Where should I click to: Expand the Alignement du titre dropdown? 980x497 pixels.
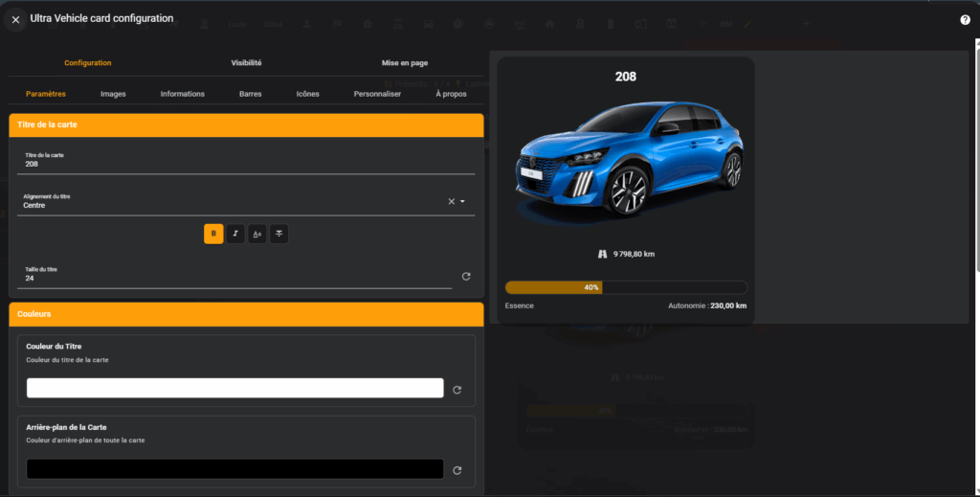coord(462,201)
